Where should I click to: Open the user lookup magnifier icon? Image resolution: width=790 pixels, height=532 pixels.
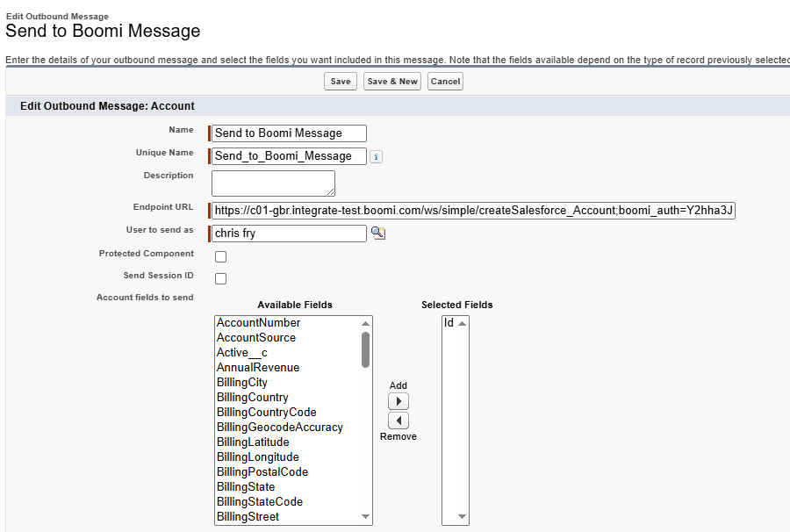378,234
